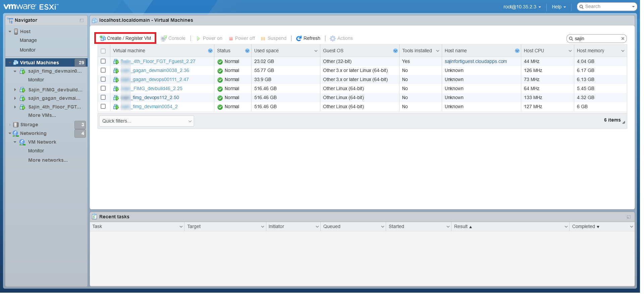The height and width of the screenshot is (294, 644).
Task: Click the Storage icon in Navigator
Action: pos(16,125)
